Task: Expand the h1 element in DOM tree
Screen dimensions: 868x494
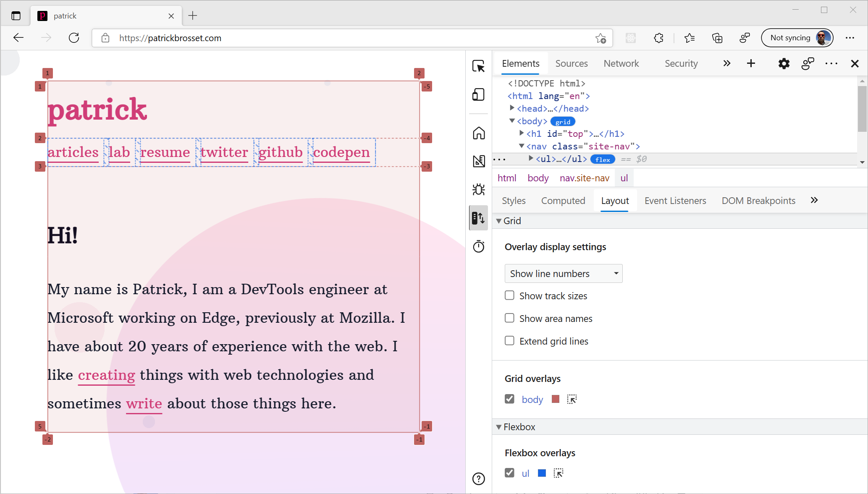Action: coord(521,133)
